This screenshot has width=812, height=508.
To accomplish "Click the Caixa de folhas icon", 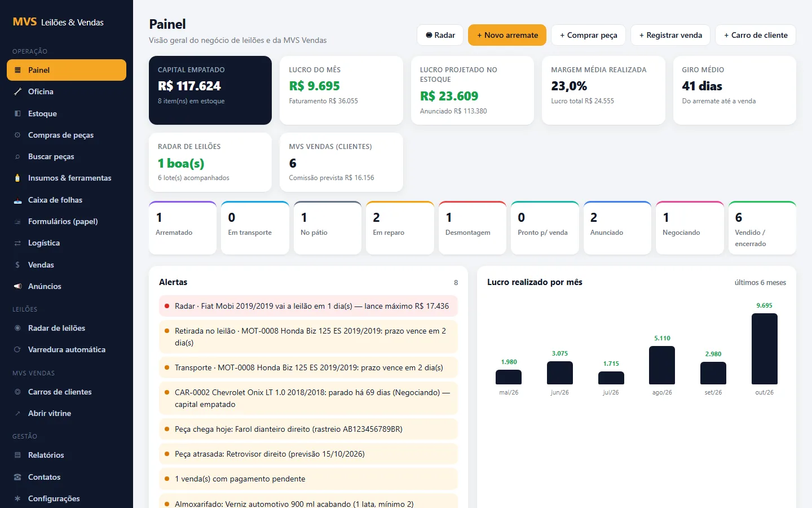I will pyautogui.click(x=17, y=200).
